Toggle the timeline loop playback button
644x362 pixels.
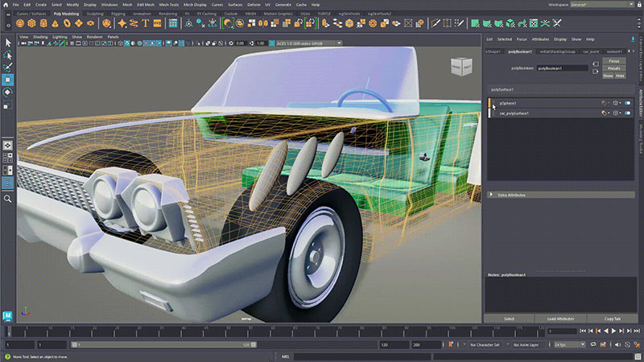[593, 345]
